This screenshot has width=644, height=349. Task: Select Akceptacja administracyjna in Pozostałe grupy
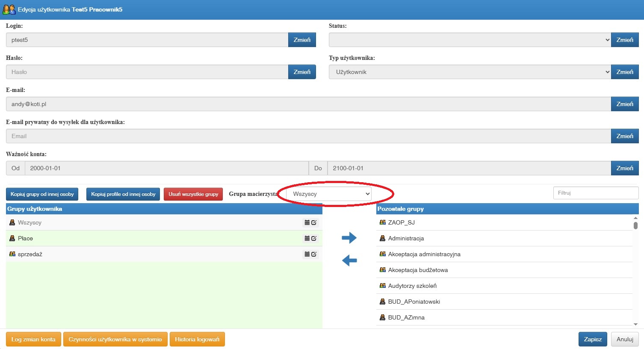[x=504, y=254]
